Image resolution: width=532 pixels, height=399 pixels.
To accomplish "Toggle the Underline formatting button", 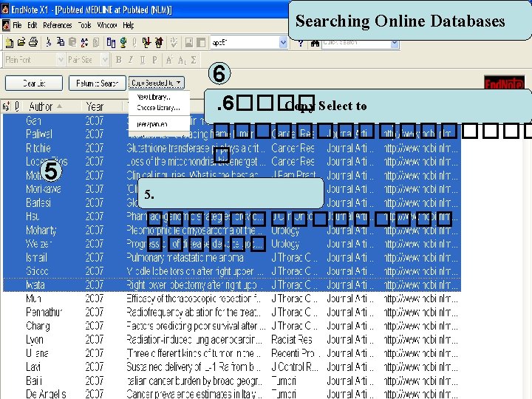I will [143, 60].
